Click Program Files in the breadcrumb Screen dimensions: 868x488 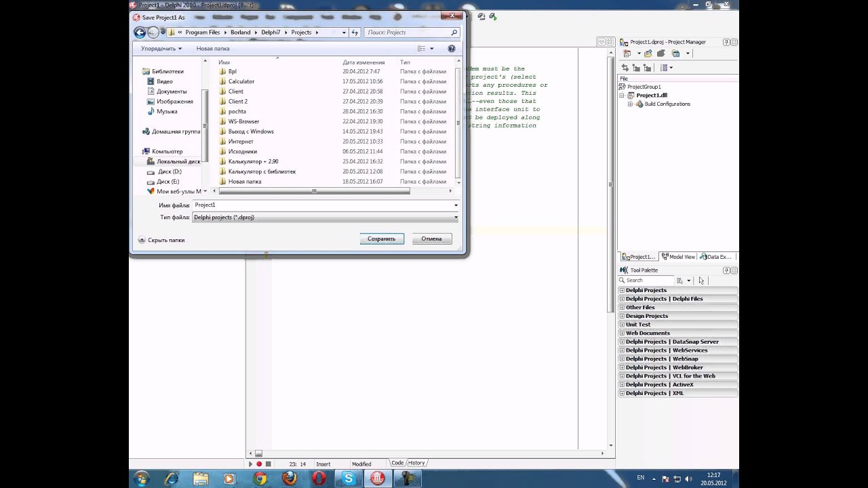pos(203,33)
